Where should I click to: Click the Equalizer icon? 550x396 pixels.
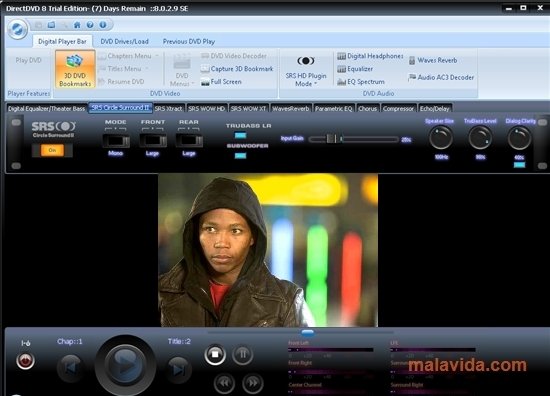click(341, 69)
